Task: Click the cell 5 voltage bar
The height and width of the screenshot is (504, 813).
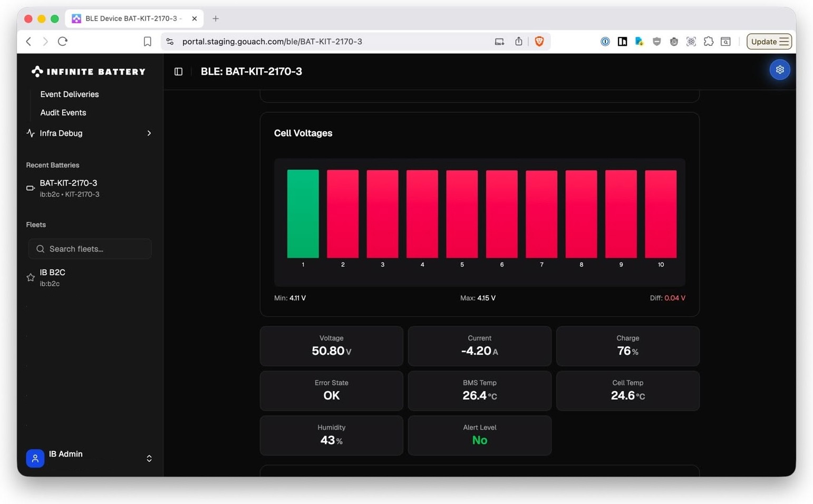Action: [462, 214]
